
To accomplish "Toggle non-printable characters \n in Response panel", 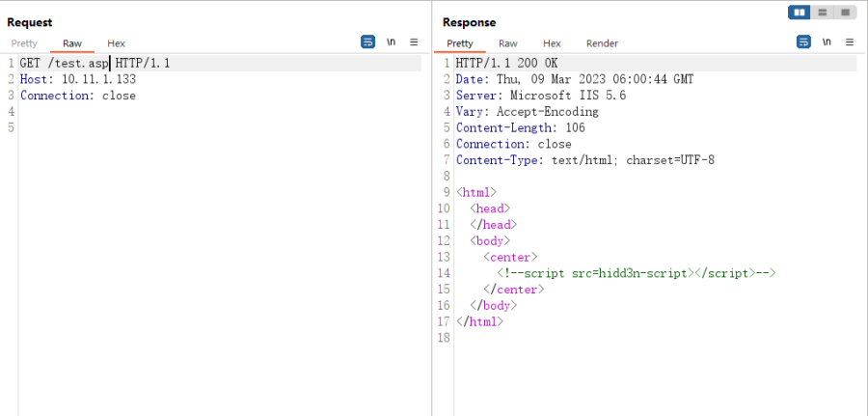I will [x=827, y=42].
